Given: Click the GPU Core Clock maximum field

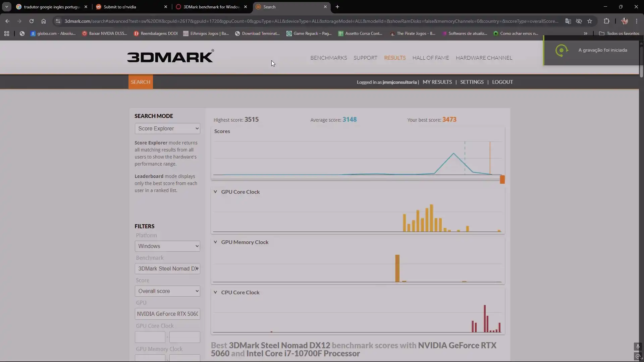Looking at the screenshot, I should tap(185, 337).
